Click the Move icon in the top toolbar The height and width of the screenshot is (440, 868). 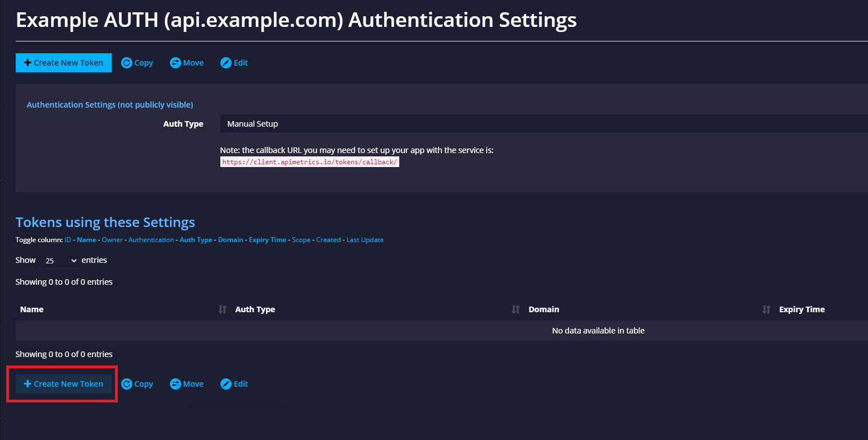coord(176,63)
